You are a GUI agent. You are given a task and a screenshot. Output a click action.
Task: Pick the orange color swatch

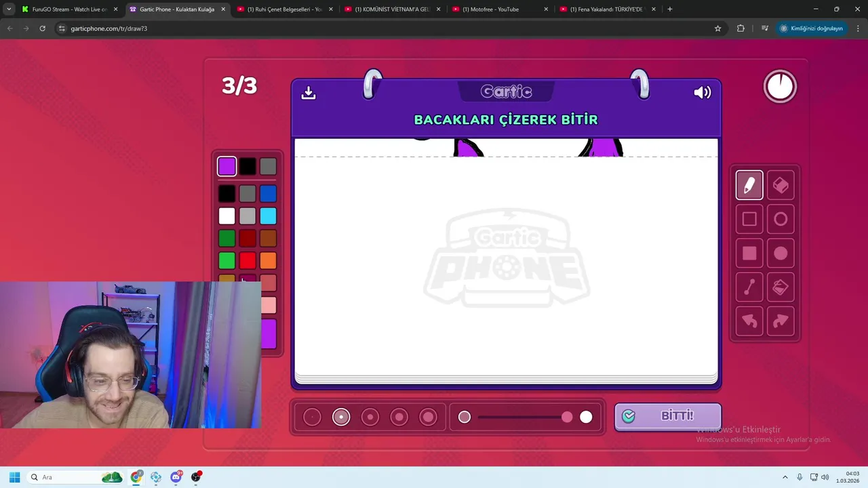[268, 261]
